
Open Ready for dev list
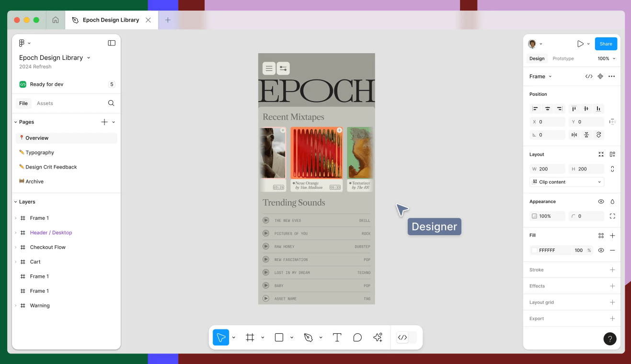click(67, 84)
